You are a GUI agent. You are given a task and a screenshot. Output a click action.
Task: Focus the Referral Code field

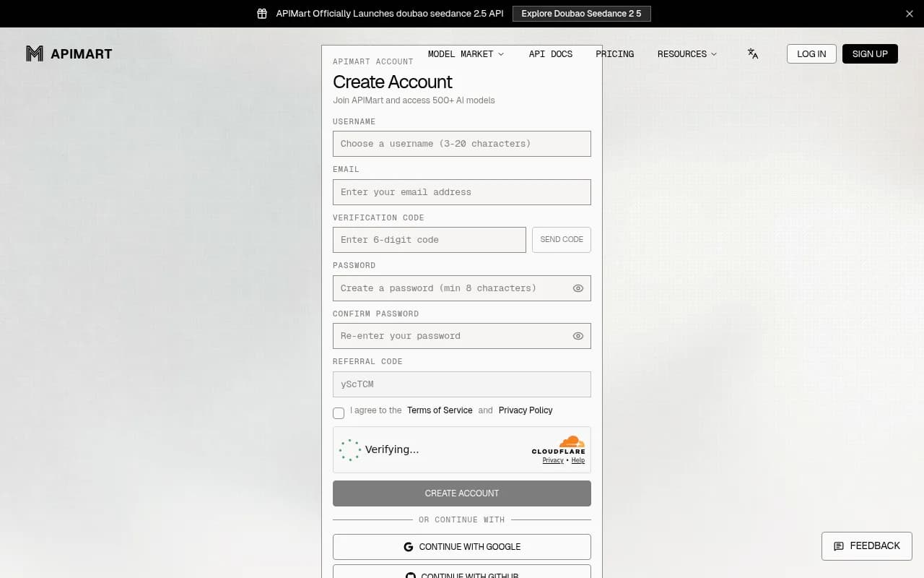462,384
